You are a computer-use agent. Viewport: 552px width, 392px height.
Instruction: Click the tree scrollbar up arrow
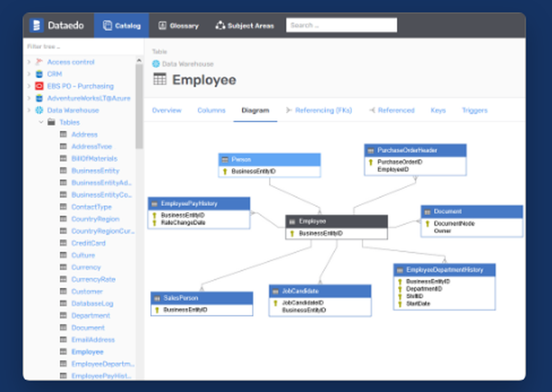[x=139, y=61]
